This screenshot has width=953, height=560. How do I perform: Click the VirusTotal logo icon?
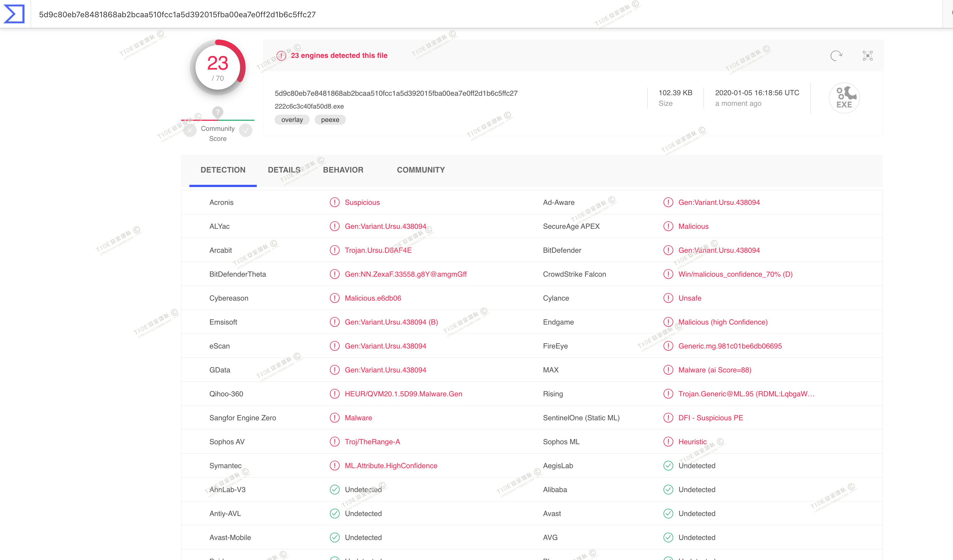point(14,14)
